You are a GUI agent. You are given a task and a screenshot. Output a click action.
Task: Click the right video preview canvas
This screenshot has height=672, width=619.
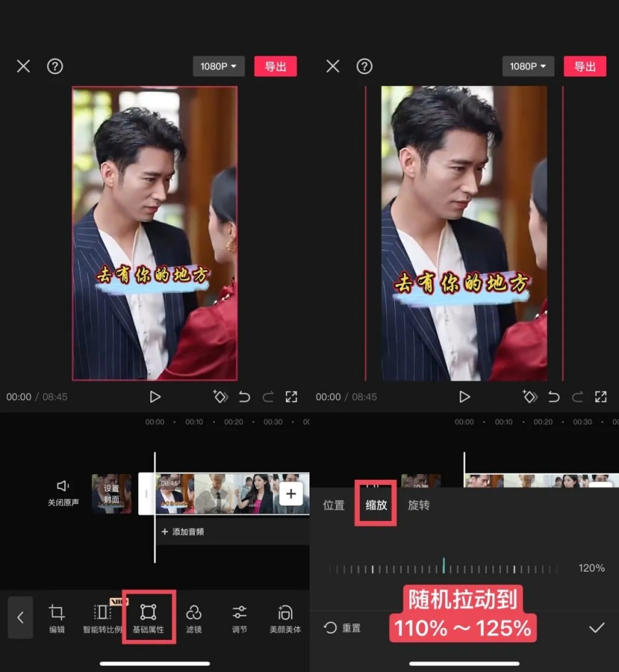click(464, 233)
